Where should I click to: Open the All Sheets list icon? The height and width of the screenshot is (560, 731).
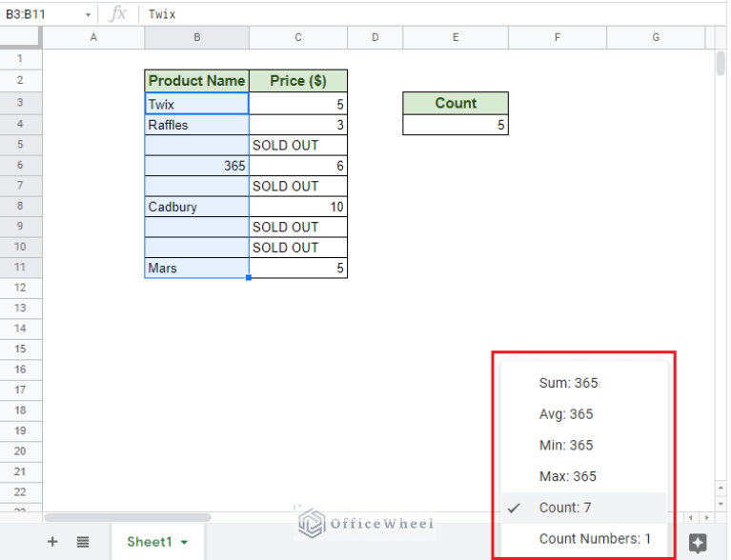83,541
